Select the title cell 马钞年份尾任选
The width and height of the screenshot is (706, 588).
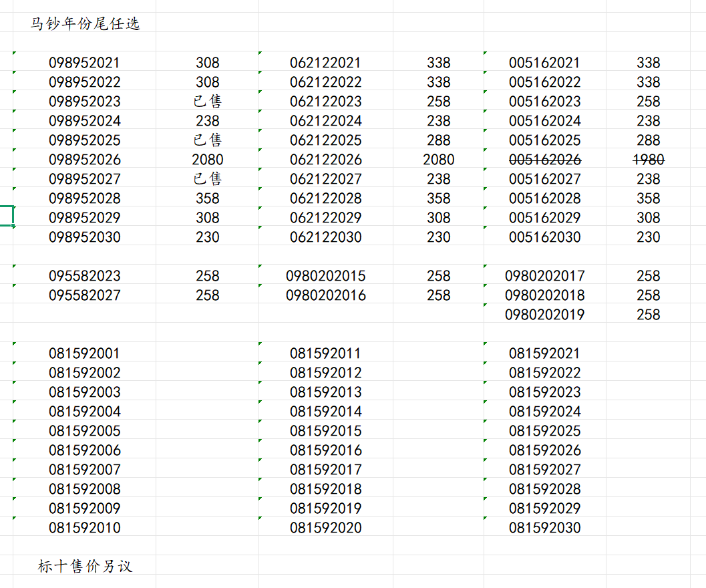tap(85, 24)
